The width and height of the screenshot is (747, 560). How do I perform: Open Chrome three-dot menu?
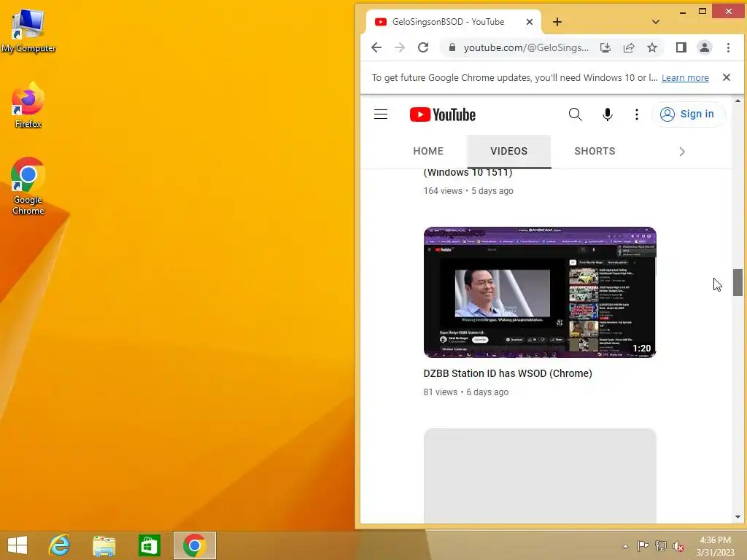(x=728, y=47)
